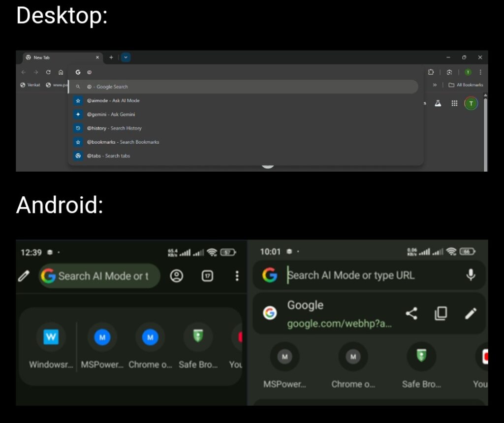Copy the Google suggestion URL
Viewport: 504px width, 423px height.
point(441,313)
